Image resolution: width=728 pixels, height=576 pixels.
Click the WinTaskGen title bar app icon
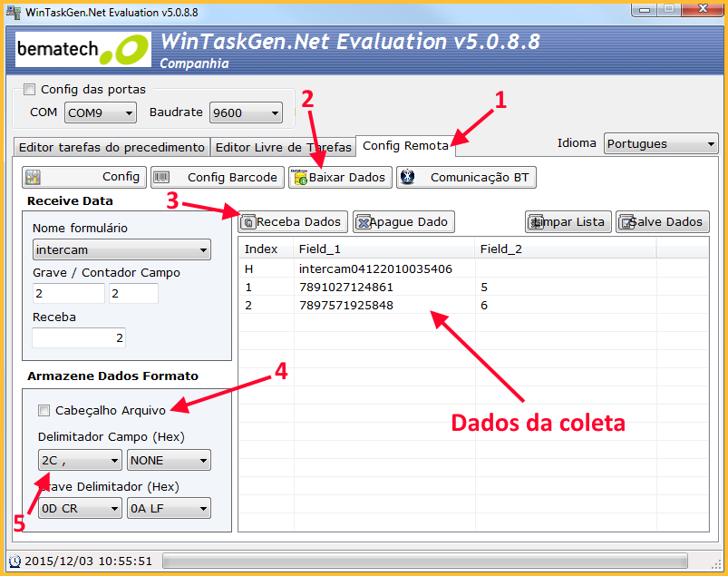(x=14, y=12)
